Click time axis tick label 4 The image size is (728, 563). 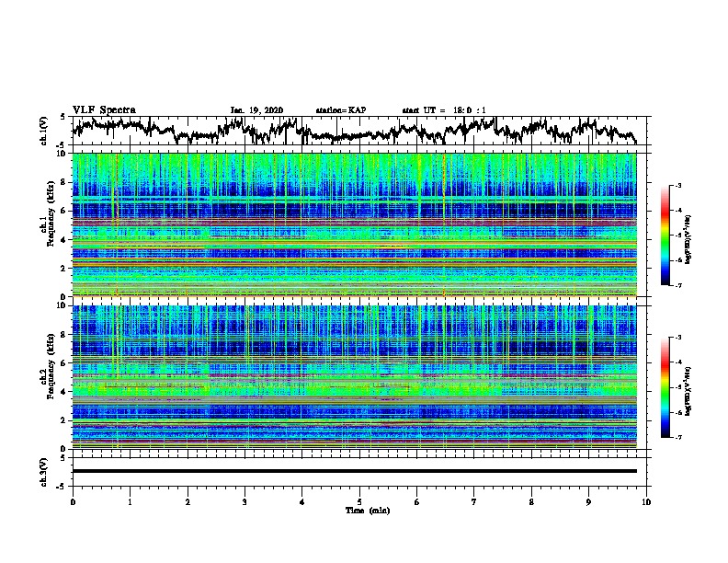tap(302, 502)
